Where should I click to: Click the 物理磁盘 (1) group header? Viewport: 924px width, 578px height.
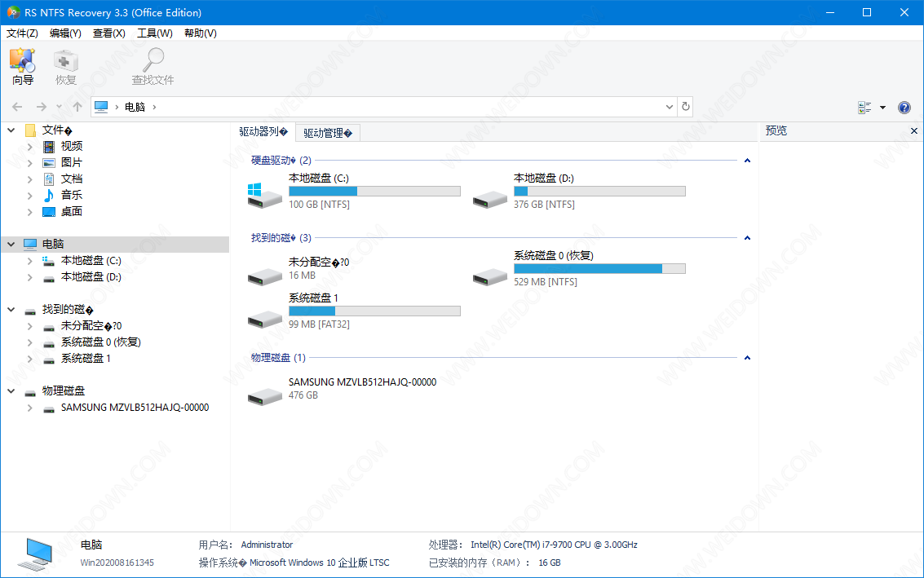(278, 358)
